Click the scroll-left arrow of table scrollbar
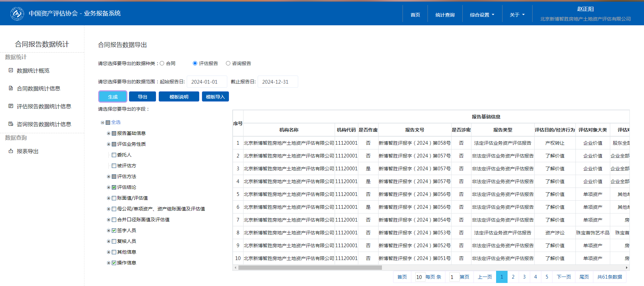Viewport: 644px width, 286px height. point(235,268)
